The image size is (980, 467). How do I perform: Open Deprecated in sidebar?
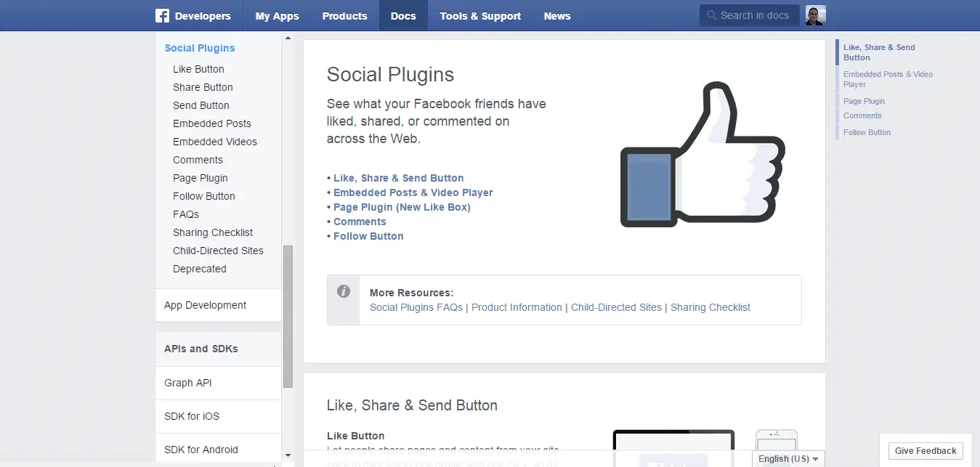point(200,269)
